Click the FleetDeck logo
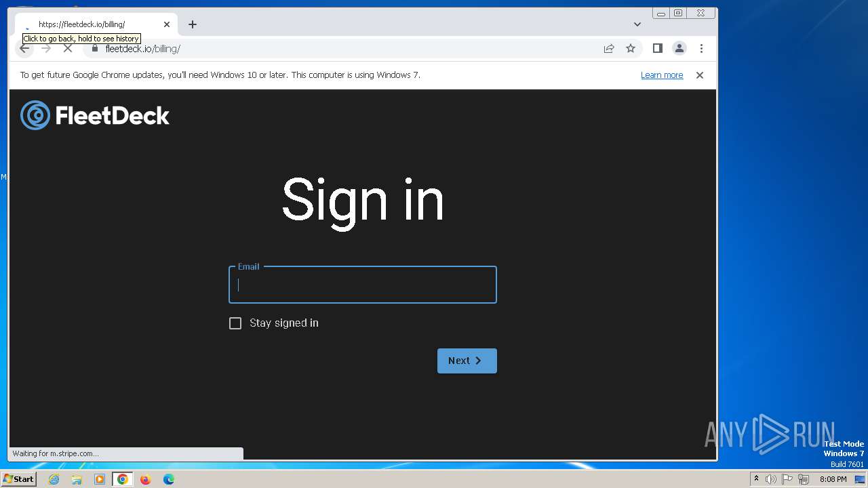 click(x=95, y=115)
